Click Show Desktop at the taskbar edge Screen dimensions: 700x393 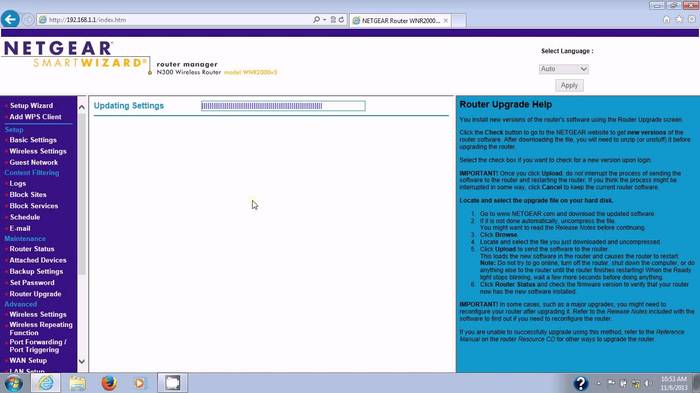click(x=696, y=383)
